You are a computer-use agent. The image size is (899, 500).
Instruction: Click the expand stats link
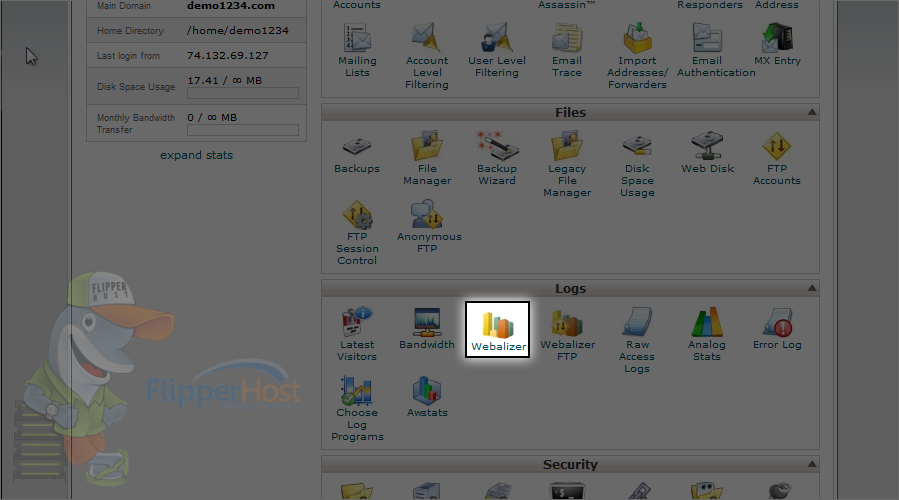pos(197,155)
